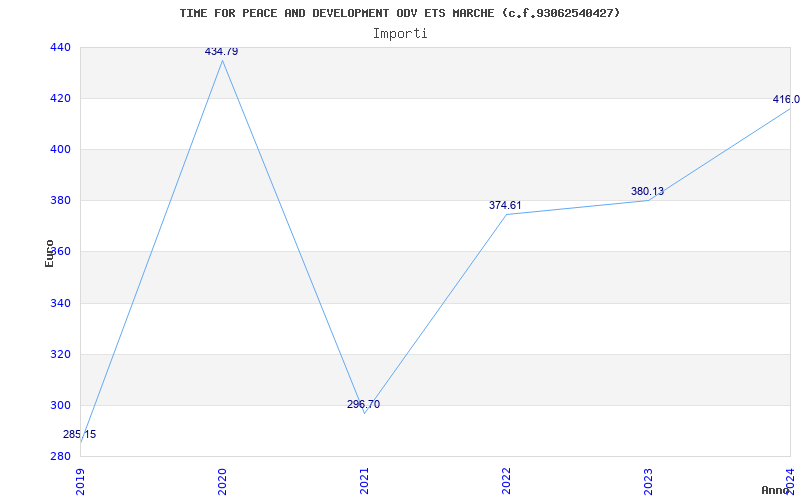Image resolution: width=800 pixels, height=500 pixels.
Task: Click the 280 y-axis value
Action: pyautogui.click(x=60, y=456)
